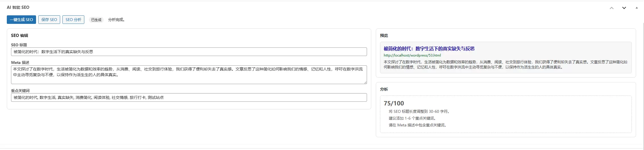The width and height of the screenshot is (644, 150).
Task: Collapse the AI 智能 SEO panel triangle
Action: [x=637, y=8]
